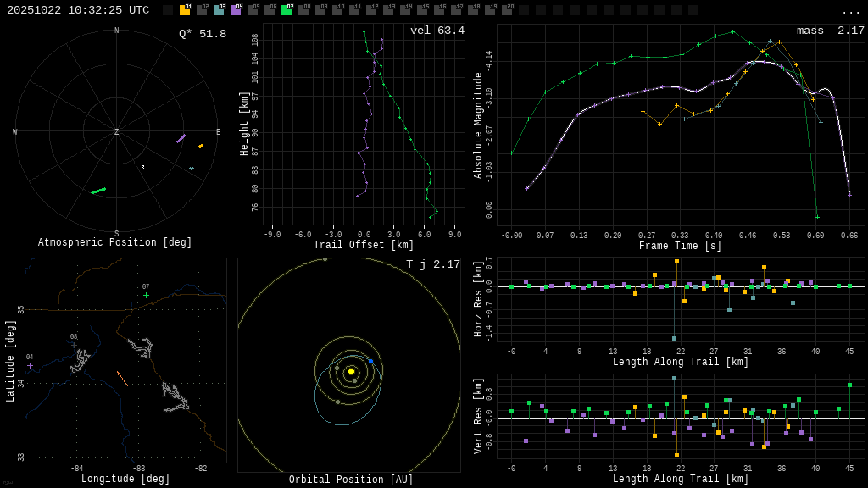Toggle the purple station 04 indicator

click(x=236, y=10)
